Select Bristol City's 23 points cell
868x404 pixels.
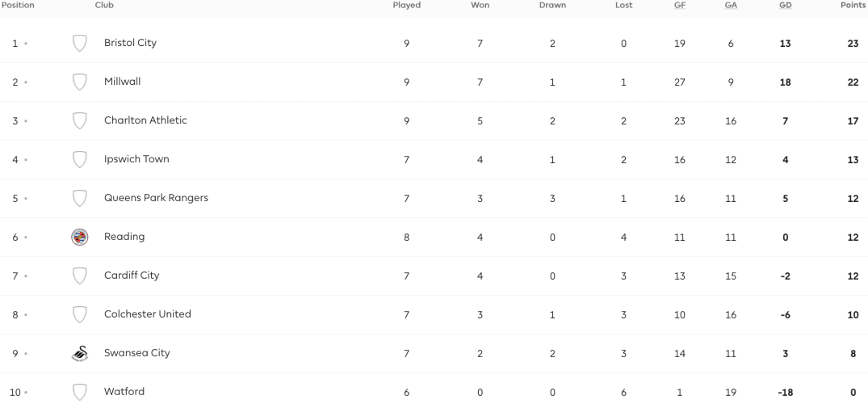click(x=853, y=43)
